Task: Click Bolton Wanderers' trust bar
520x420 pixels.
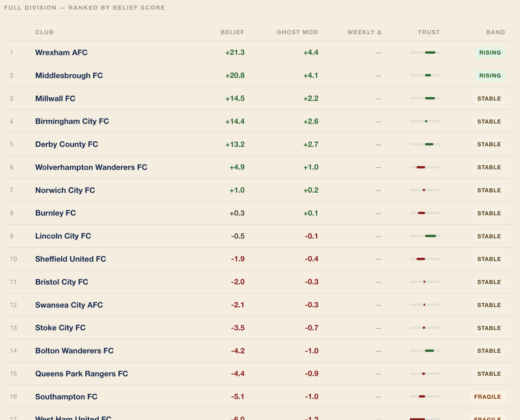Action: coord(425,351)
